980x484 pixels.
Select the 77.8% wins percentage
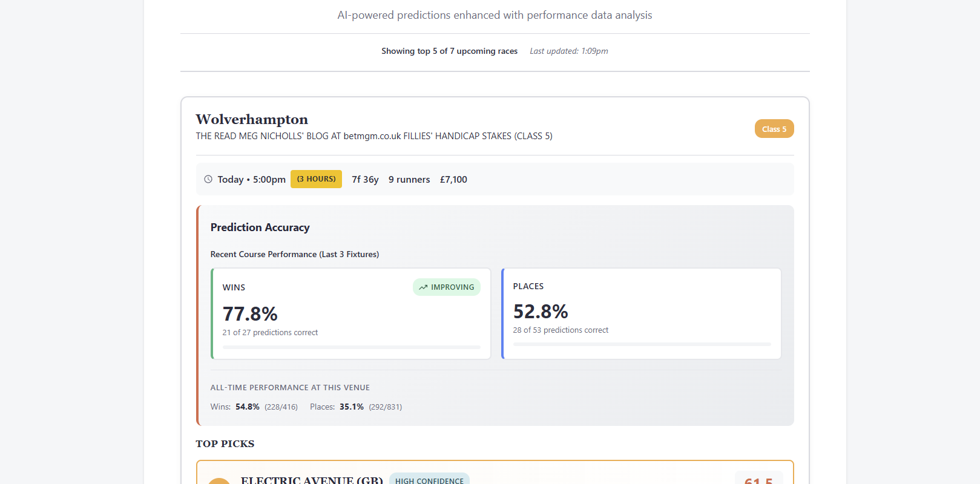click(250, 314)
